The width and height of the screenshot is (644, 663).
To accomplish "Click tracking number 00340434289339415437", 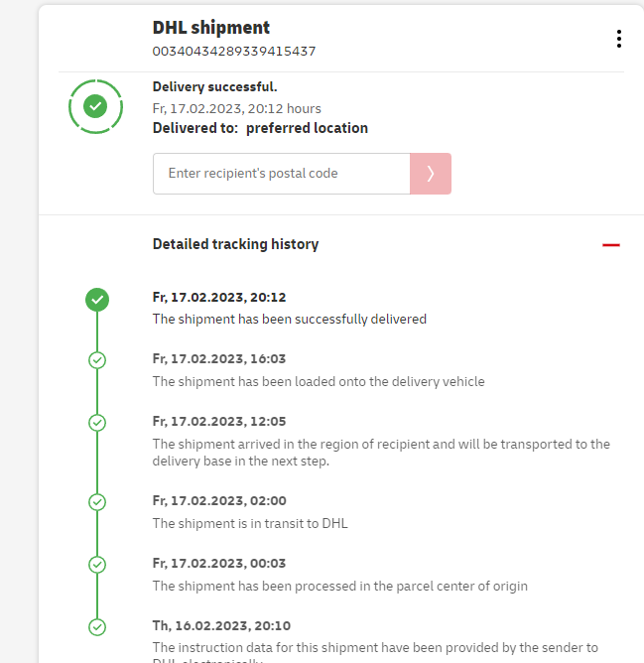I will [x=233, y=51].
